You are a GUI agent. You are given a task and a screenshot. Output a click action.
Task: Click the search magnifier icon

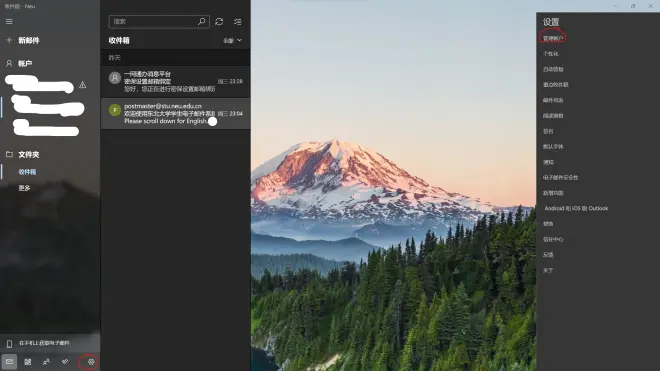[x=202, y=21]
